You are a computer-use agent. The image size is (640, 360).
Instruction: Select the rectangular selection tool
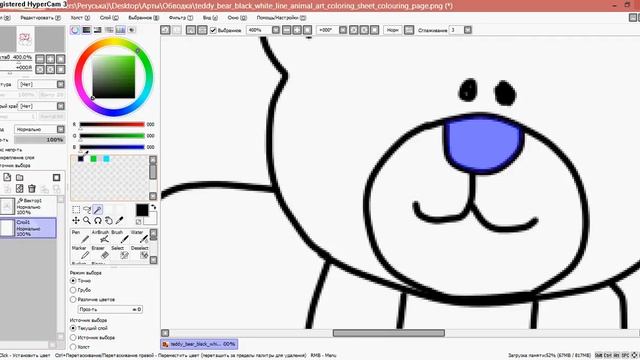76,210
